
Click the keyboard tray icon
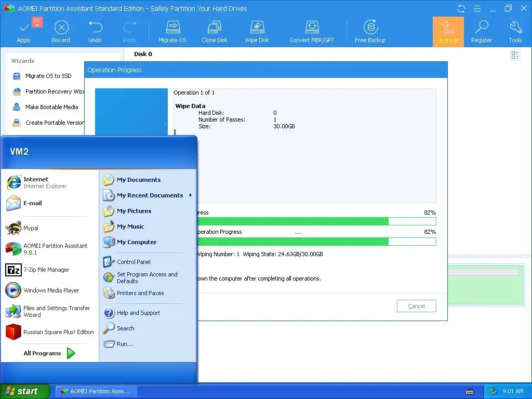[x=470, y=392]
